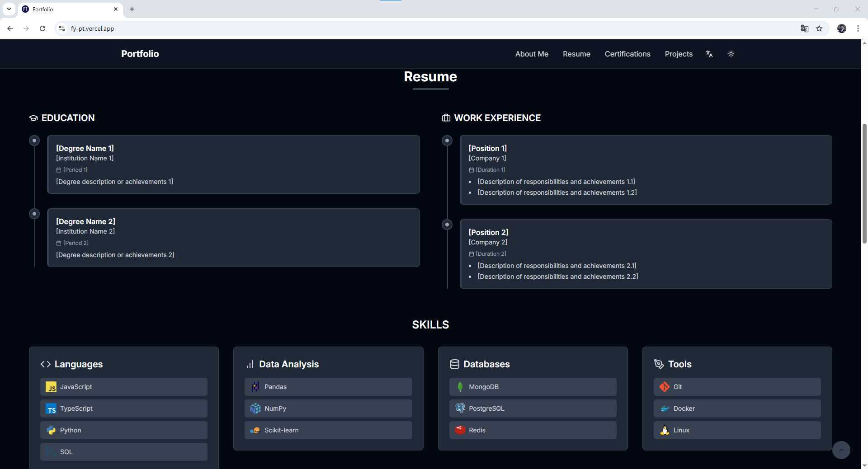This screenshot has height=469, width=868.
Task: Select the Portfolio browser tab
Action: [70, 9]
